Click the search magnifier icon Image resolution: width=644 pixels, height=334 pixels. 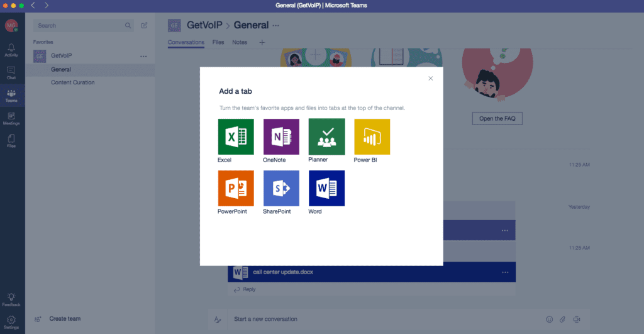[x=128, y=25]
